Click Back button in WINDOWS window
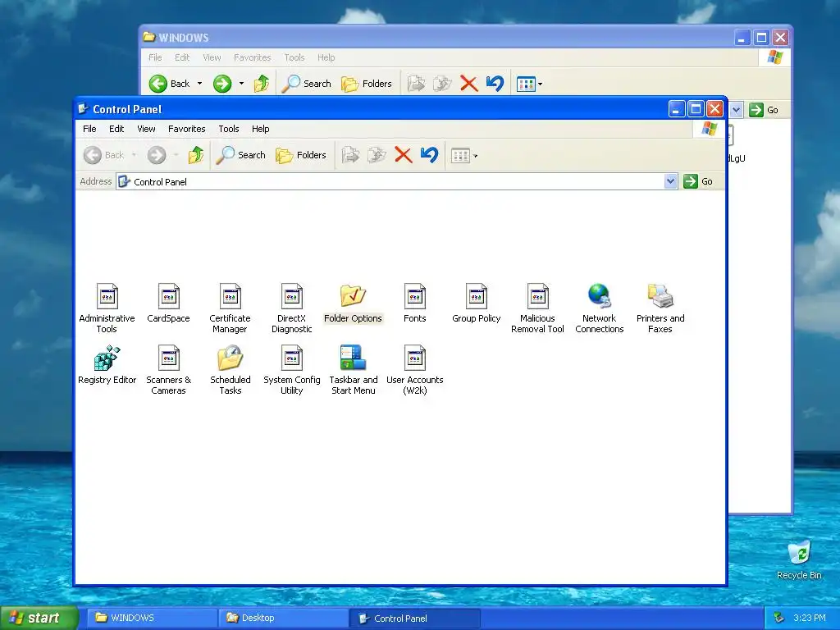This screenshot has height=630, width=840. click(170, 84)
